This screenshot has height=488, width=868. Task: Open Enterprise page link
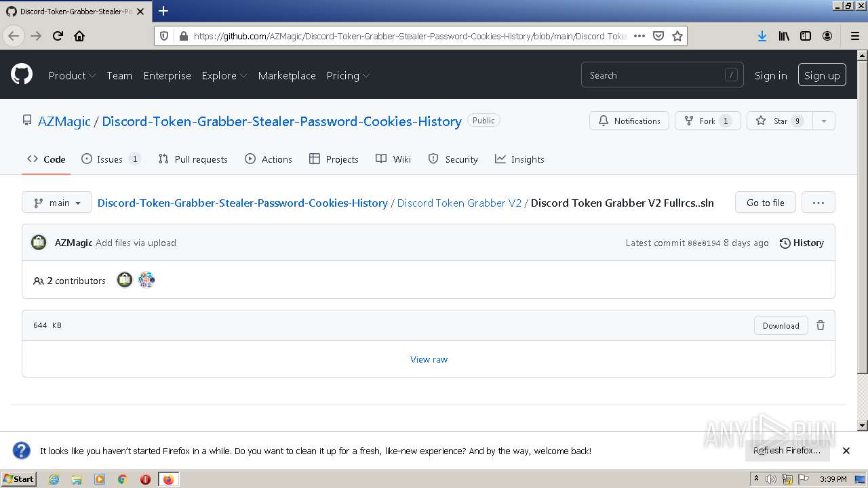pos(167,75)
